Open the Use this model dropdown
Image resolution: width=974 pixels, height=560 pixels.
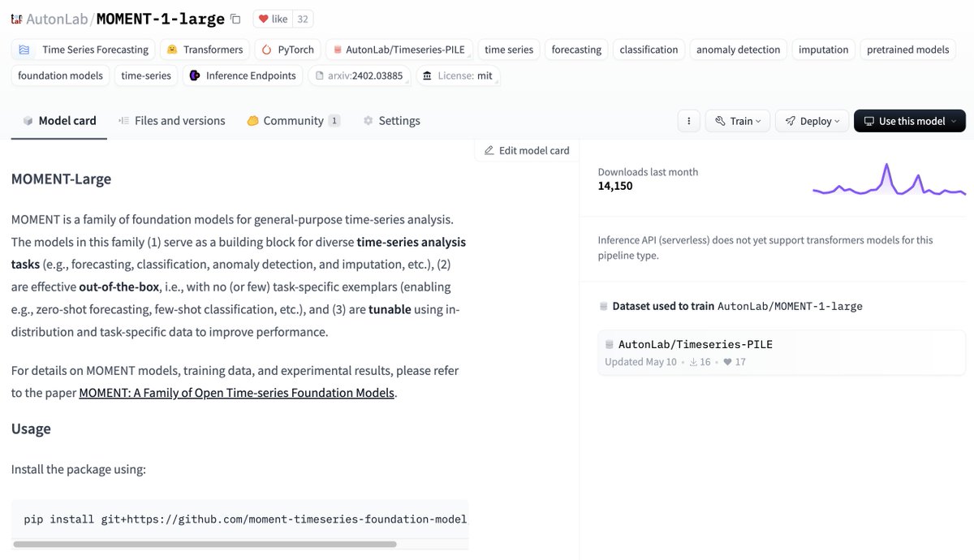(910, 121)
